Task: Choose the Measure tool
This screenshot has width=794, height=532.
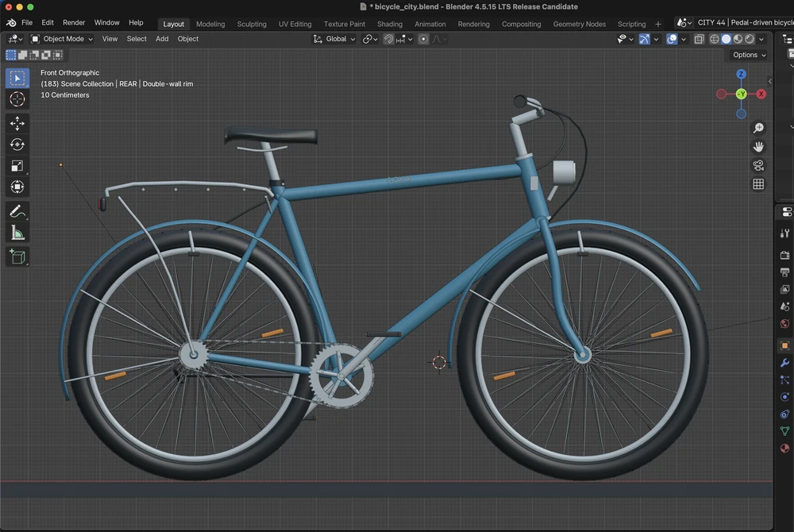Action: click(17, 233)
